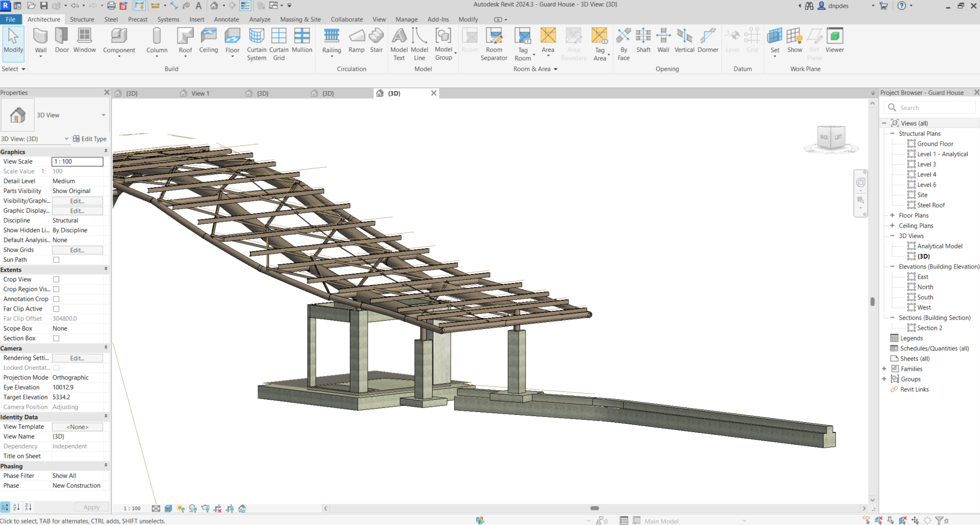Enable the Section Box checkbox
The height and width of the screenshot is (525, 980).
56,338
